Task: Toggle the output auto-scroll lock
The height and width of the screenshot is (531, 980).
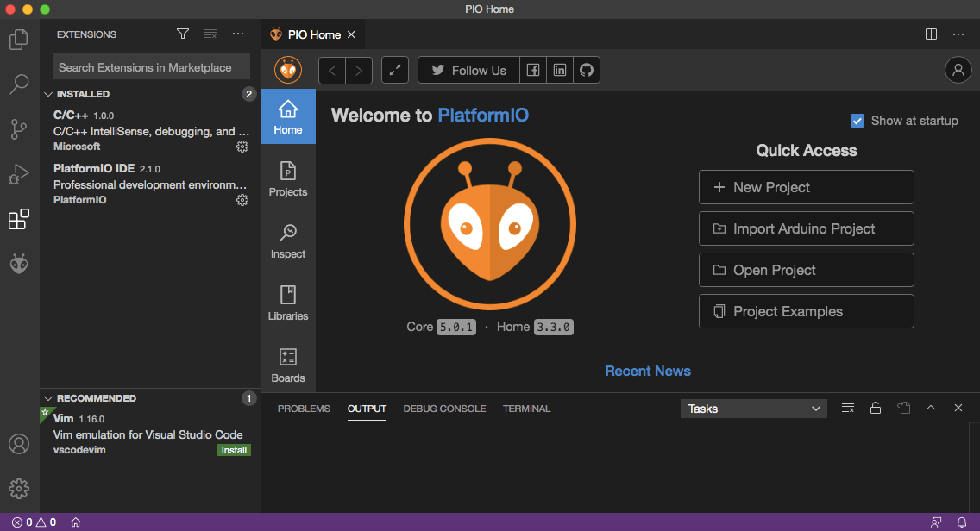Action: pyautogui.click(x=876, y=408)
